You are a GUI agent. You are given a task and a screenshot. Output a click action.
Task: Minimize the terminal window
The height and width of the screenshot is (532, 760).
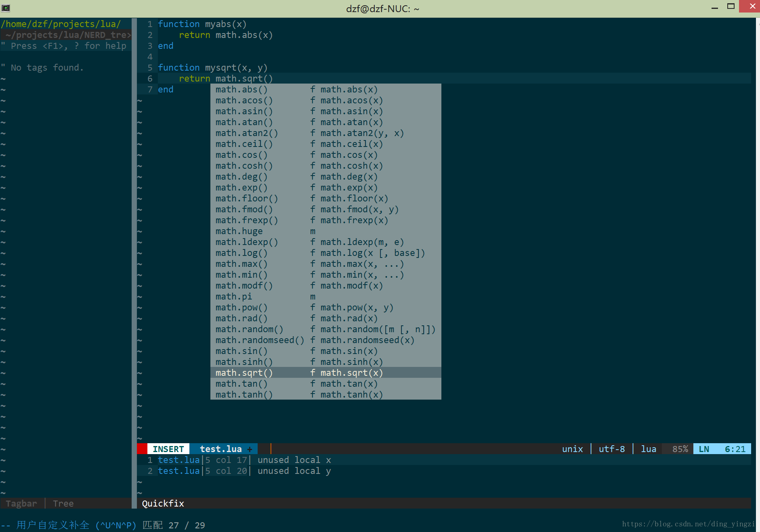coord(715,7)
